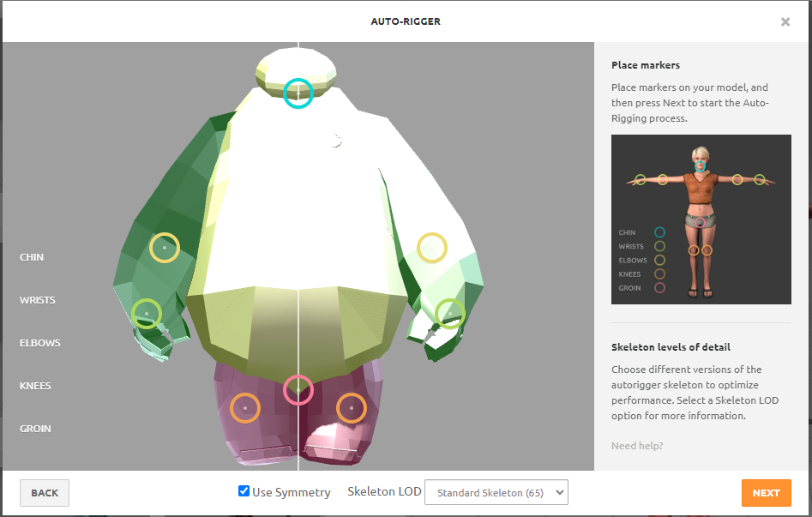The width and height of the screenshot is (812, 517).
Task: Select the yellow elbow marker on the dark green arm
Action: [165, 248]
